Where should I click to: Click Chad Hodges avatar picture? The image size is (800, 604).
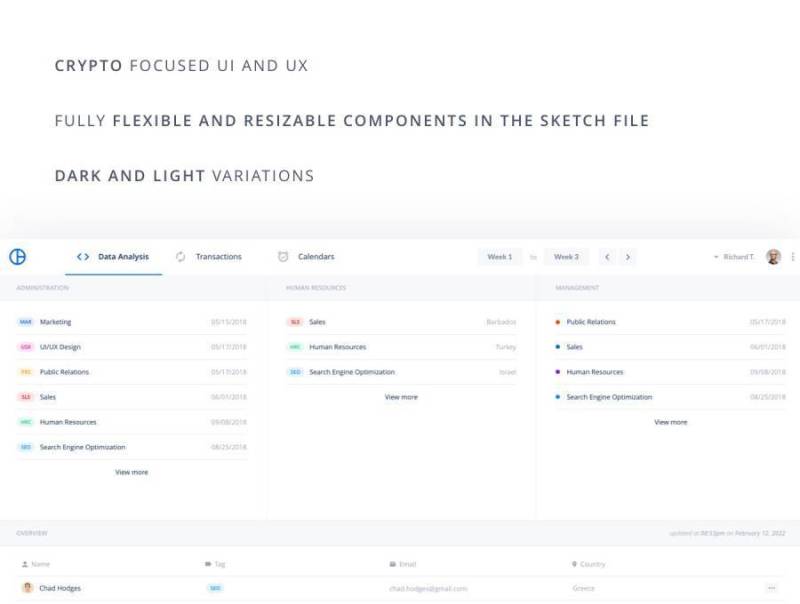tap(27, 588)
